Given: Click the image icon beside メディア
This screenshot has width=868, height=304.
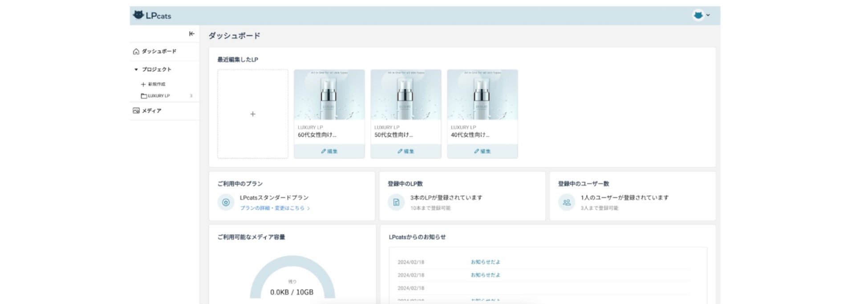Looking at the screenshot, I should 136,111.
